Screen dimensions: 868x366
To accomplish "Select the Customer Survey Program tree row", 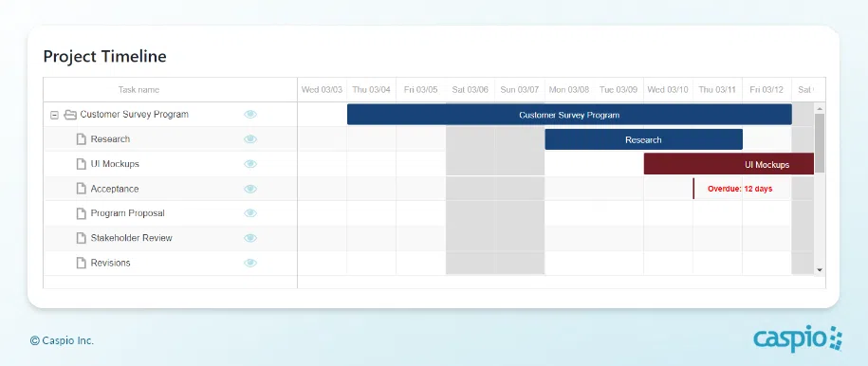I will click(x=171, y=115).
